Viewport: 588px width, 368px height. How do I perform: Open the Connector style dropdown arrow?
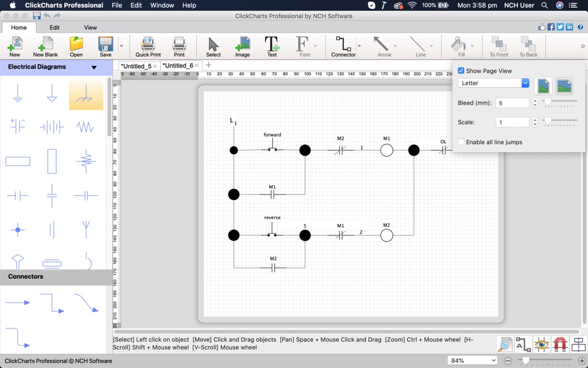tap(359, 46)
